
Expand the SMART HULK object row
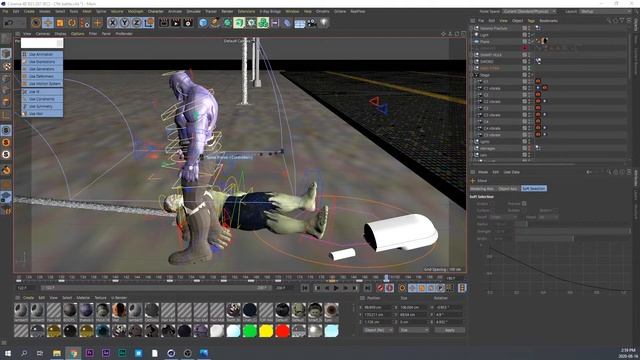point(472,55)
